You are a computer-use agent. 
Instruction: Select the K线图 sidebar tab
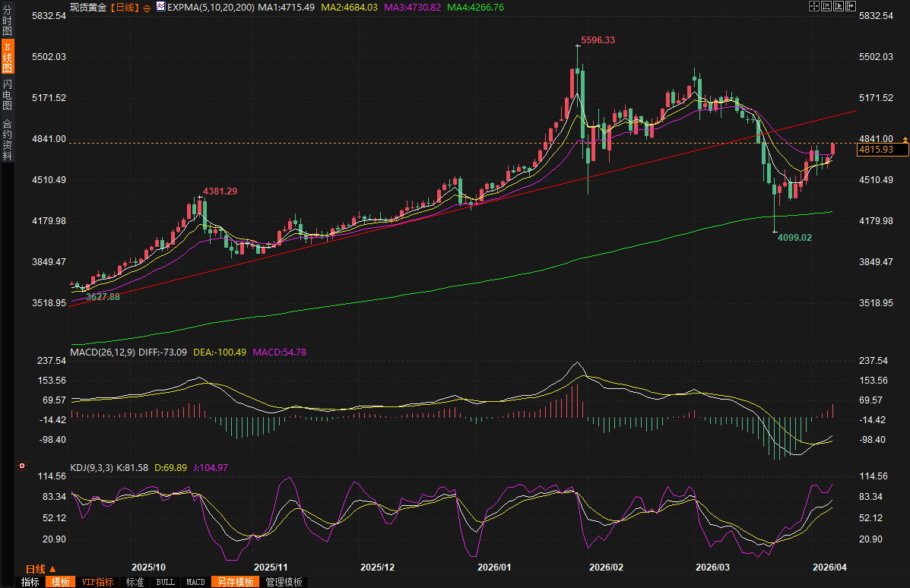tap(7, 58)
